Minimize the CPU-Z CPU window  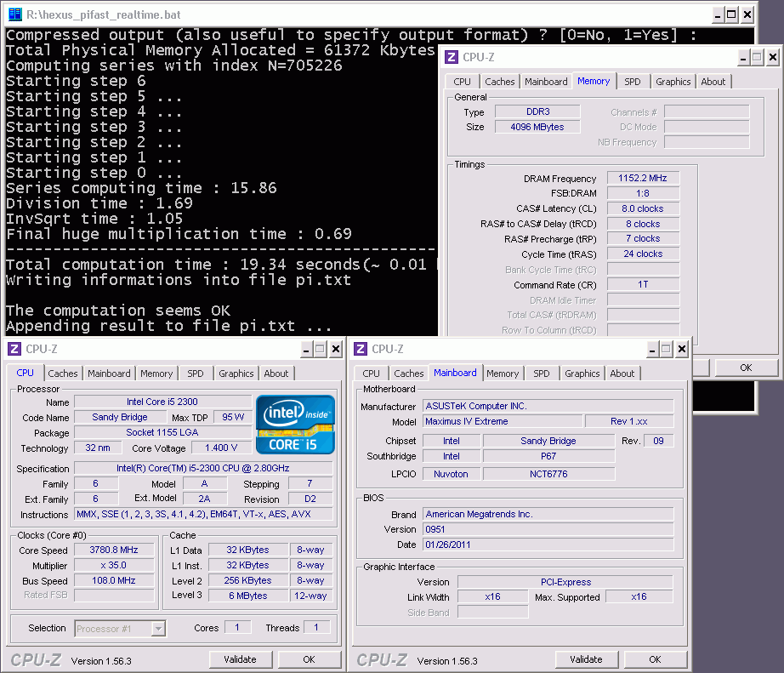[306, 349]
